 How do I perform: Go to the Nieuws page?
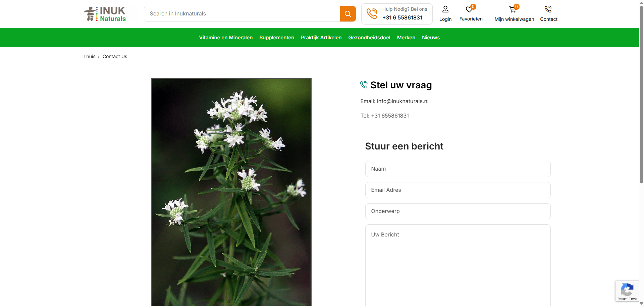[x=431, y=38]
